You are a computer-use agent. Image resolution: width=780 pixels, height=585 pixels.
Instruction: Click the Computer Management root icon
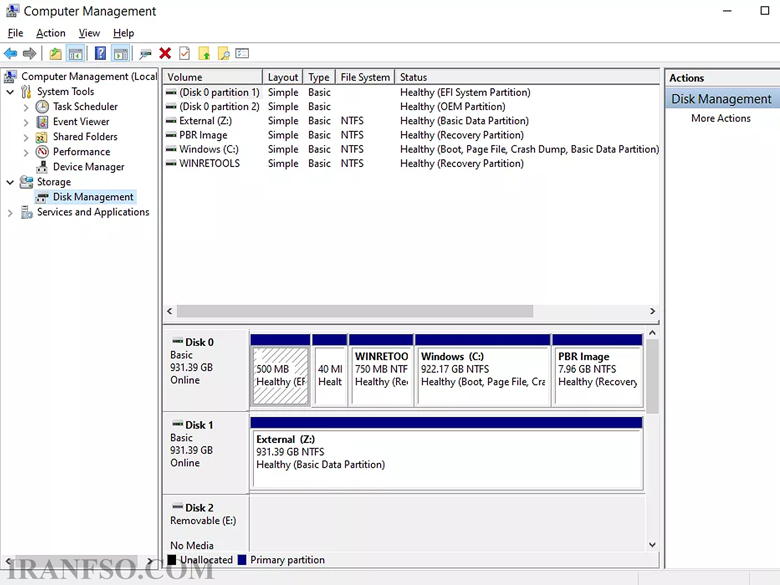tap(10, 77)
